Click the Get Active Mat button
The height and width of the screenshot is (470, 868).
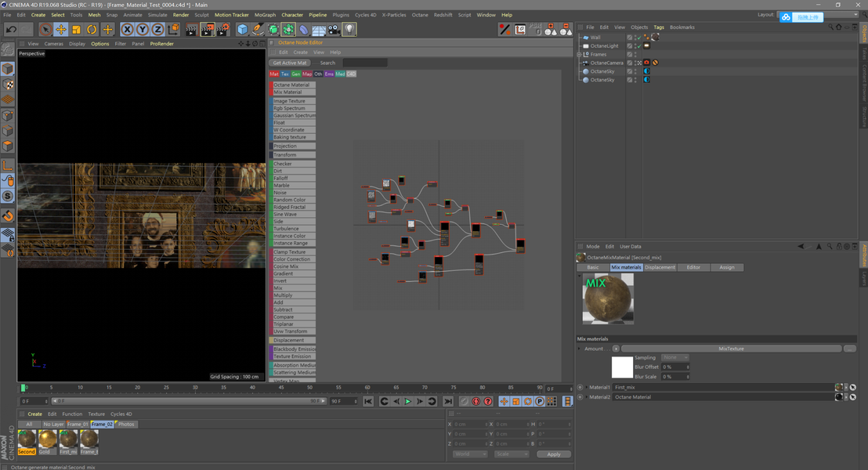click(x=290, y=63)
